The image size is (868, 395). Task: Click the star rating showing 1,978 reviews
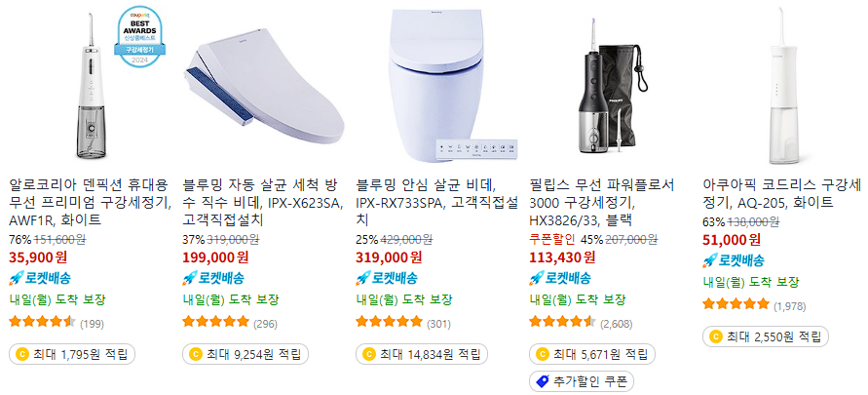(754, 306)
